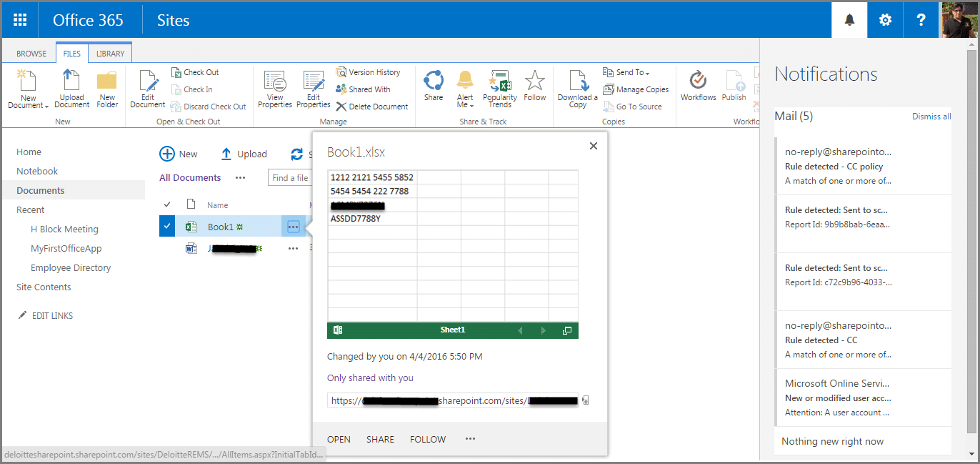980x464 pixels.
Task: Open the Excel preview in full screen
Action: point(567,330)
